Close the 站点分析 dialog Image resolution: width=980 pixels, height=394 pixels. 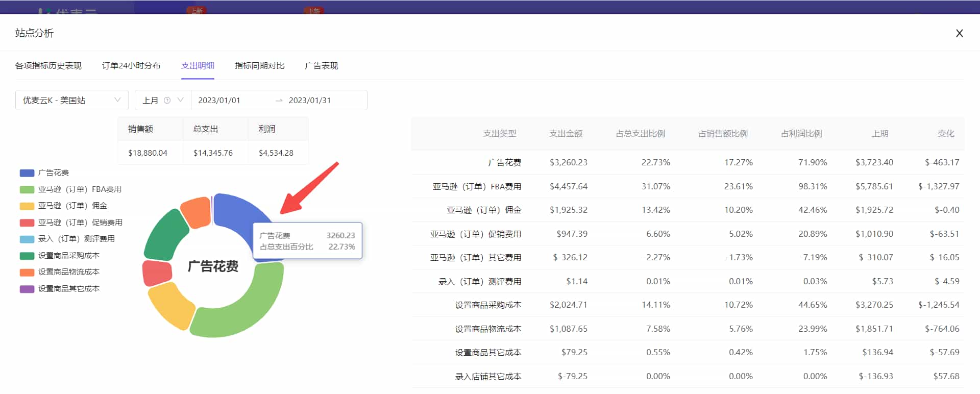pos(959,33)
